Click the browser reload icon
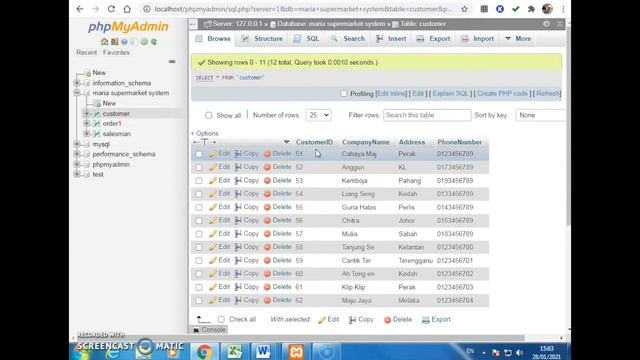Image resolution: width=640 pixels, height=360 pixels. pyautogui.click(x=111, y=9)
